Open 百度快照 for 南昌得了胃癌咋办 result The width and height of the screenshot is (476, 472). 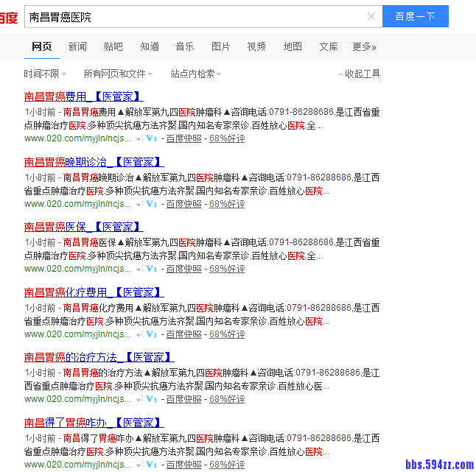pyautogui.click(x=184, y=465)
